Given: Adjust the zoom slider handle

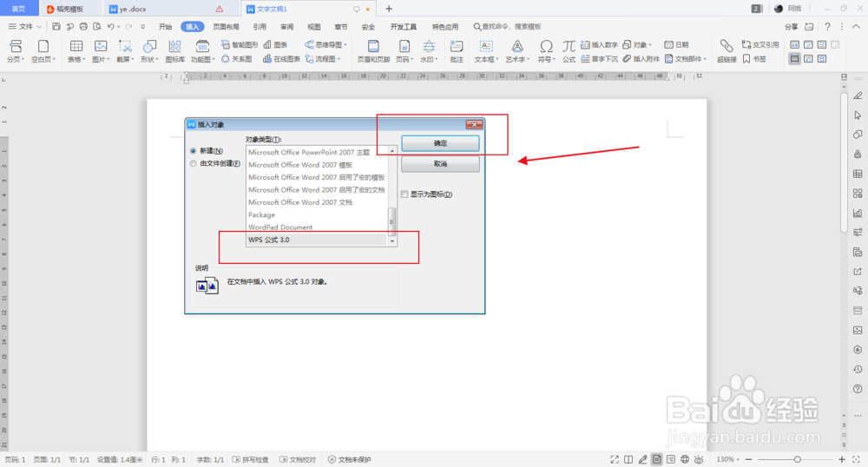Looking at the screenshot, I should [x=797, y=460].
